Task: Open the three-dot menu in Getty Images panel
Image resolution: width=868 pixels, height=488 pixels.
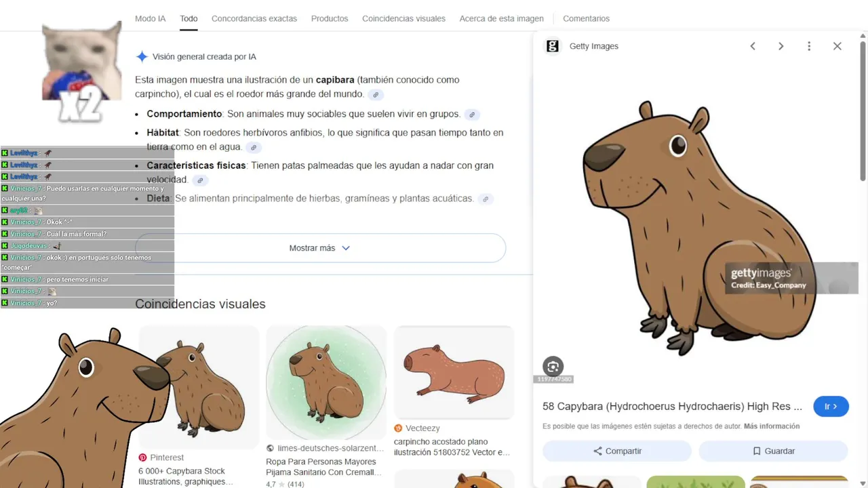Action: 808,46
